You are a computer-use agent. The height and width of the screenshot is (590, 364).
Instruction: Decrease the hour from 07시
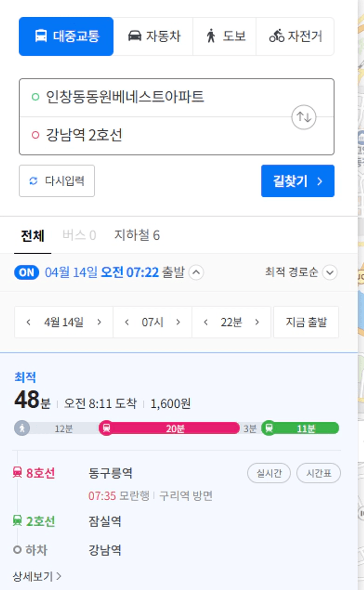127,322
